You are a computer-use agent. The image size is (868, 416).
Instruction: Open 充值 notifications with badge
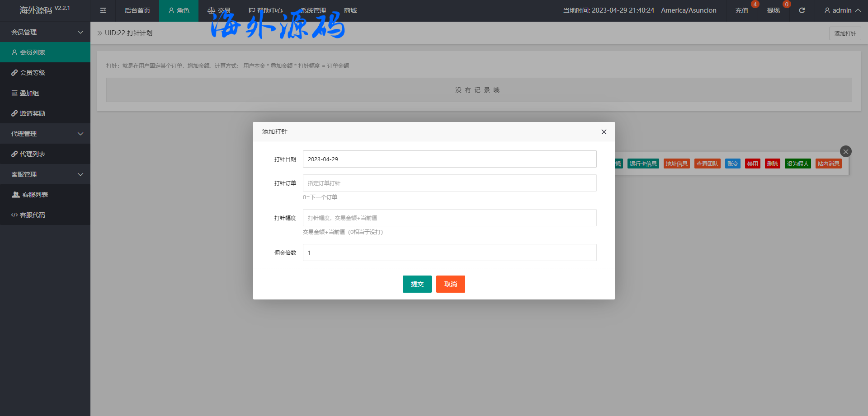pyautogui.click(x=741, y=10)
